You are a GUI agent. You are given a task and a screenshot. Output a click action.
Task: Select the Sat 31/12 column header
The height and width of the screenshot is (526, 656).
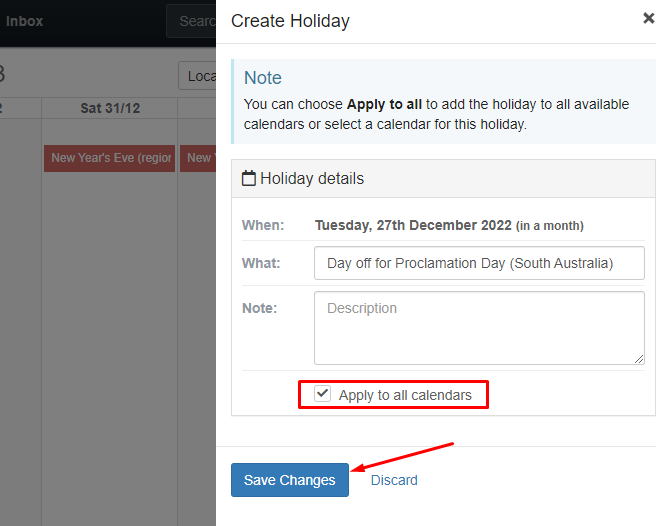coord(110,108)
